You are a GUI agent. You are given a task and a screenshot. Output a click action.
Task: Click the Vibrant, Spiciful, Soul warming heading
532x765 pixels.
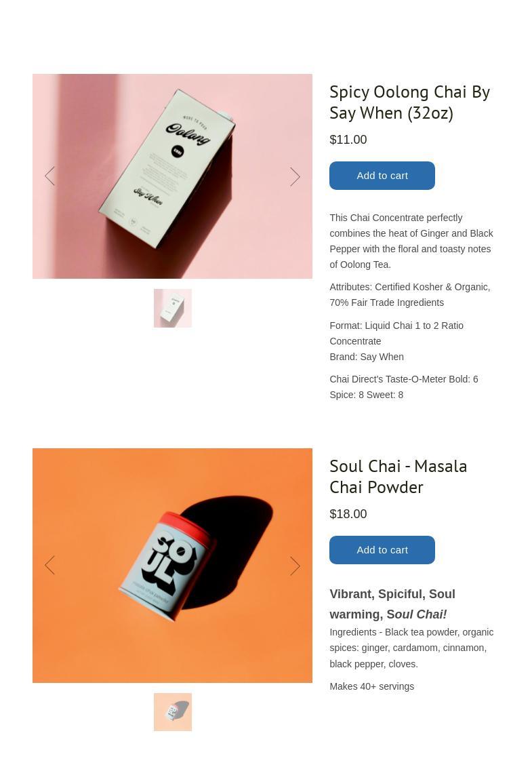pos(392,604)
